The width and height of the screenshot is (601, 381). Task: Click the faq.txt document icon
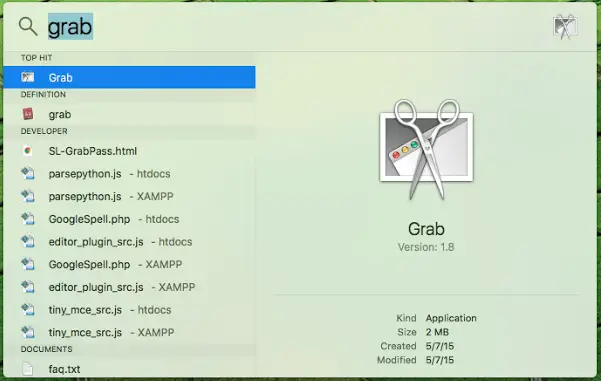click(28, 369)
